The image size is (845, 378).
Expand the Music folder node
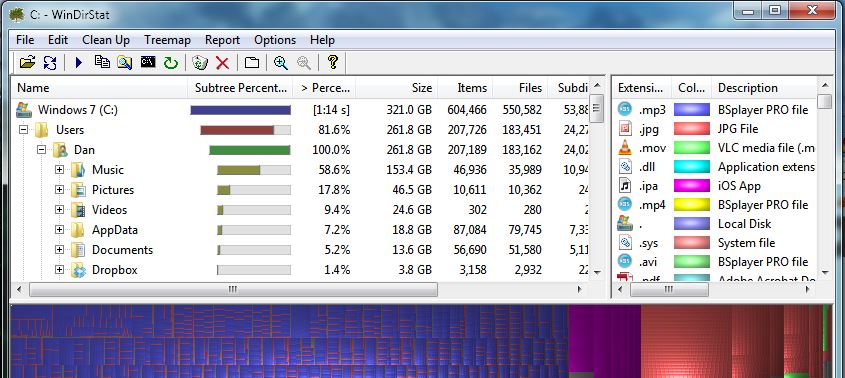pos(59,170)
